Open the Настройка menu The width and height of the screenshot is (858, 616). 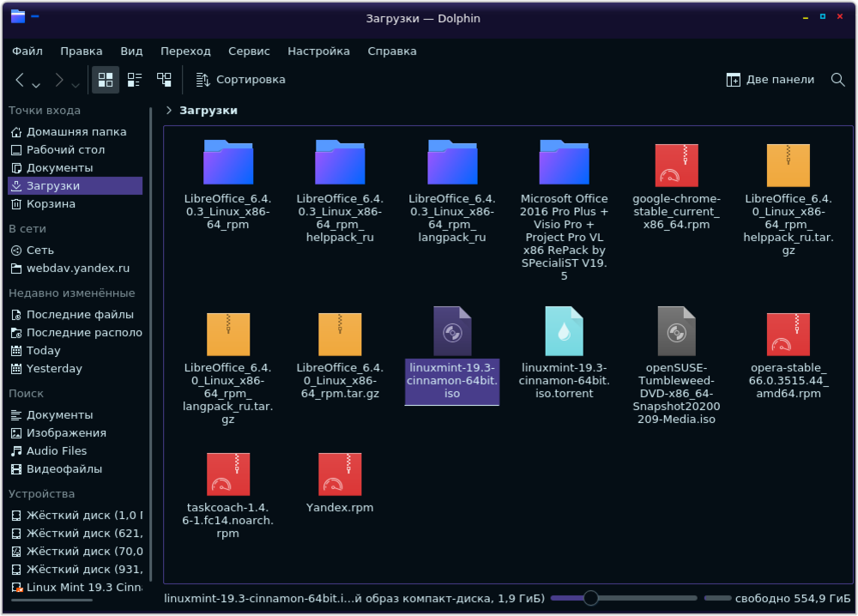coord(318,51)
